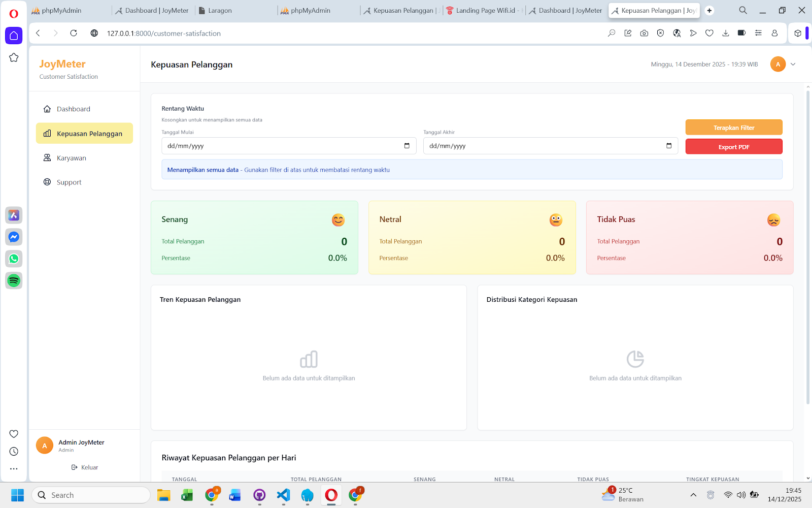Reload the page with browser refresh icon
The width and height of the screenshot is (812, 508).
pyautogui.click(x=74, y=33)
